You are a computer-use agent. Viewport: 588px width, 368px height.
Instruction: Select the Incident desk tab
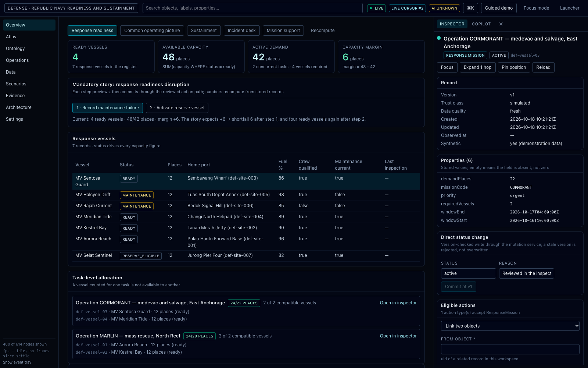pyautogui.click(x=242, y=31)
